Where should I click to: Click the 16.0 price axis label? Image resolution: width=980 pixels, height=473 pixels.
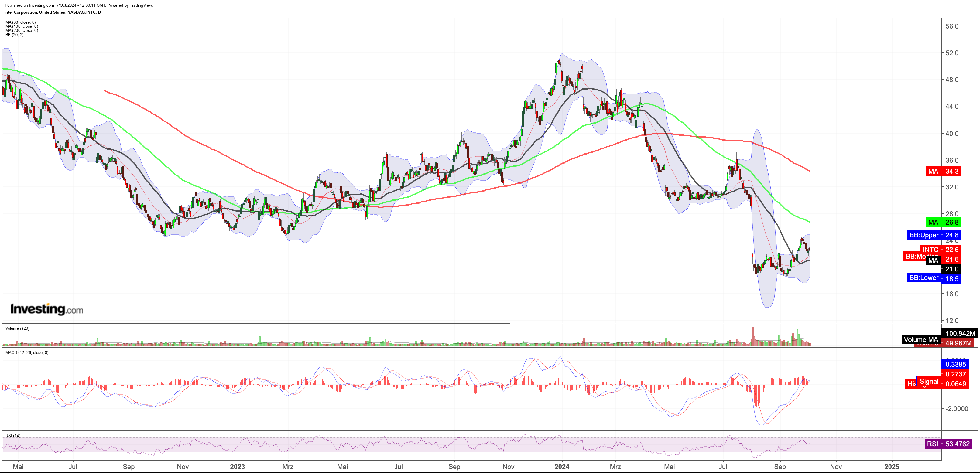(952, 294)
